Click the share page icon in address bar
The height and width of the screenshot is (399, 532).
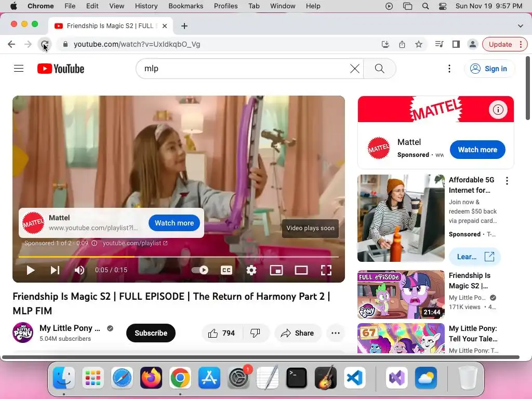[x=402, y=44]
